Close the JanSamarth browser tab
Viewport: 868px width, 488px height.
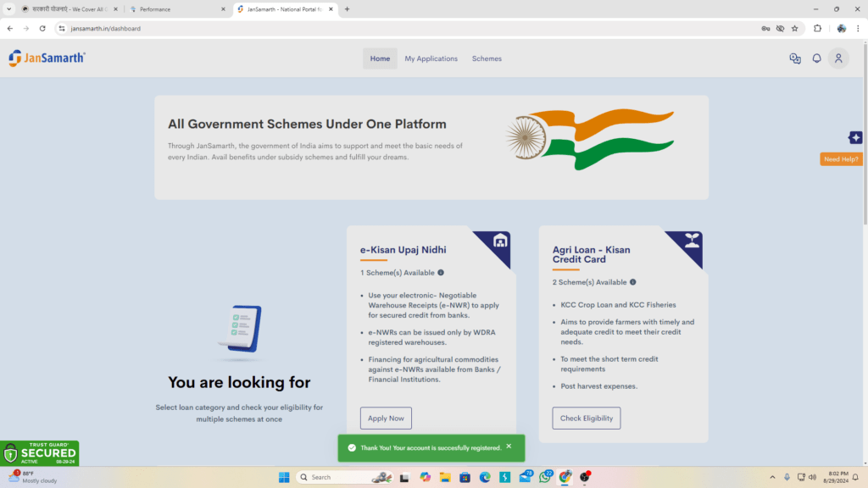pyautogui.click(x=331, y=9)
